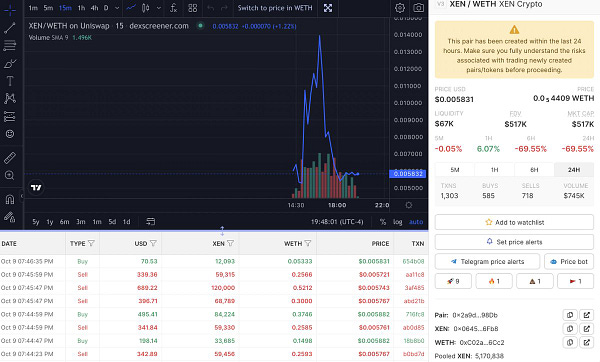Image resolution: width=600 pixels, height=362 pixels.
Task: Open the candlestick chart type icon
Action: tap(145, 8)
